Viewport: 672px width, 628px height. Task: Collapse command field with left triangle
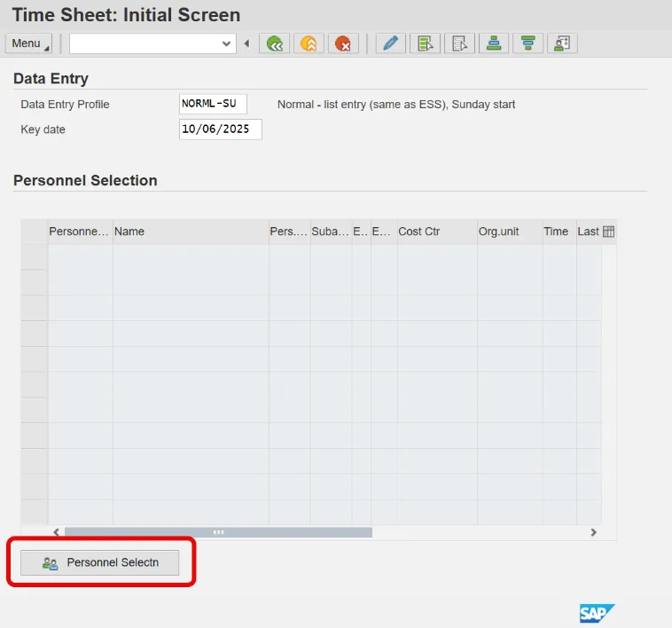[246, 43]
